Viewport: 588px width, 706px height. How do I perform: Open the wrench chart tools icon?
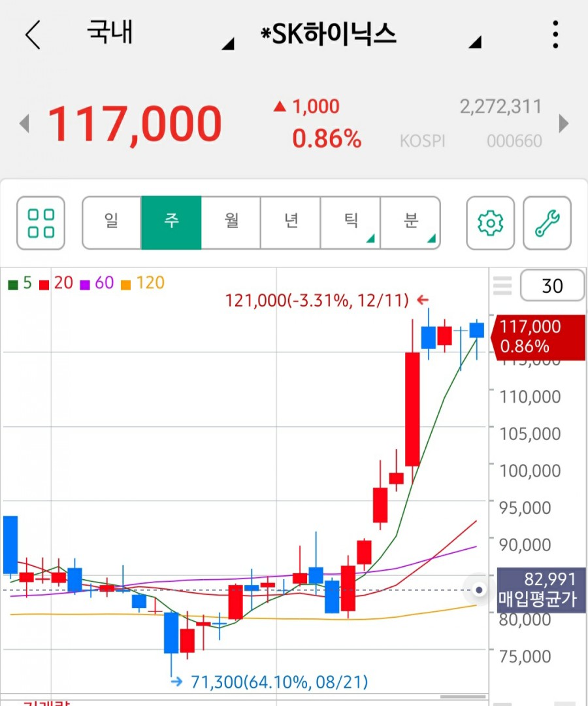pos(547,223)
